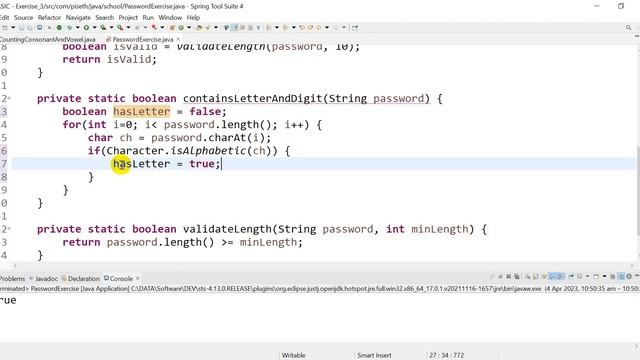Click cursor position '27 : 34 : 772' status
The width and height of the screenshot is (640, 360).
pos(447,355)
